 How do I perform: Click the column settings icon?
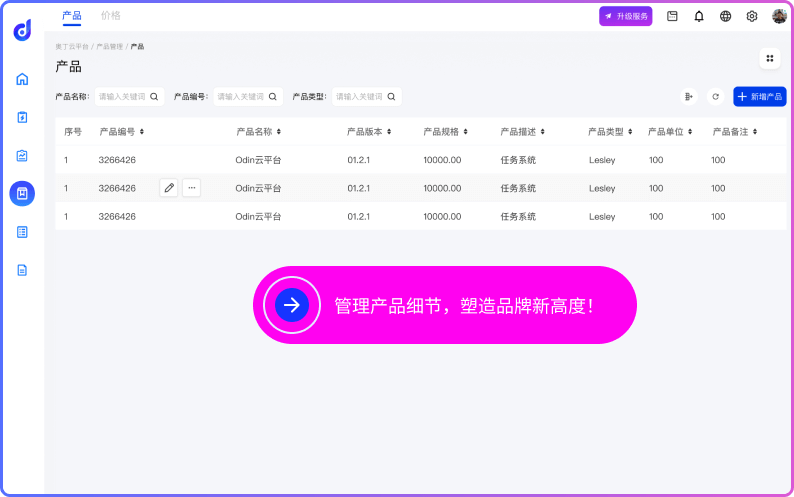689,97
